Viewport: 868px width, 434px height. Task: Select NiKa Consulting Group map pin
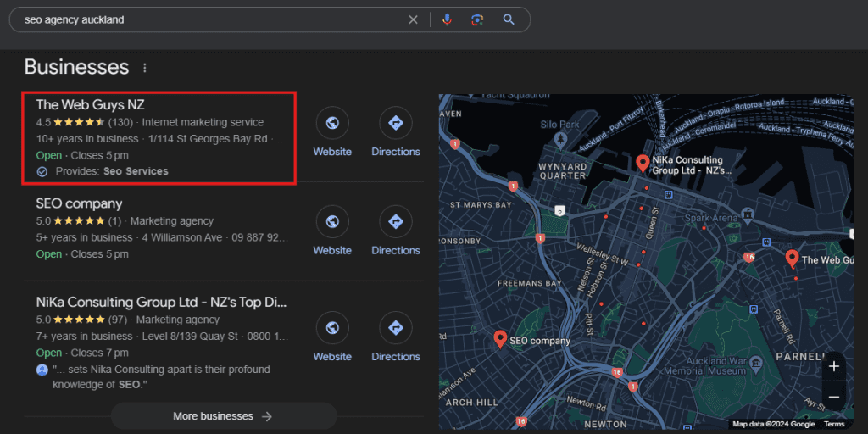click(x=643, y=164)
